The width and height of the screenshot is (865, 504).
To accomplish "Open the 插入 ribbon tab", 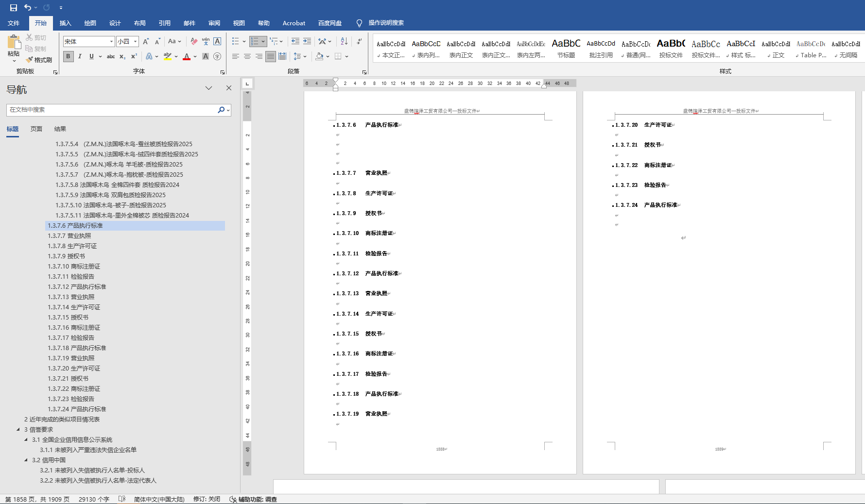I will point(65,23).
